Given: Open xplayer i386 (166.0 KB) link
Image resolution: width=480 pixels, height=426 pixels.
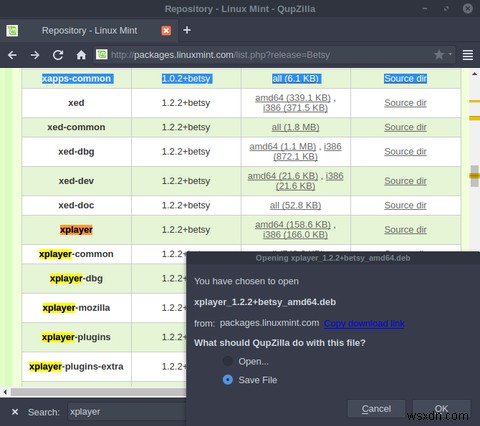Looking at the screenshot, I should pyautogui.click(x=295, y=235).
